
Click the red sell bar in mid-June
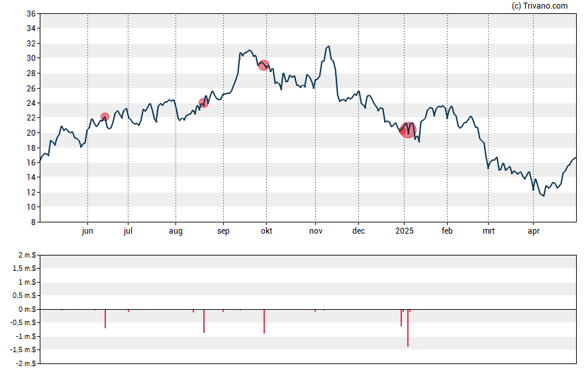[x=105, y=318]
